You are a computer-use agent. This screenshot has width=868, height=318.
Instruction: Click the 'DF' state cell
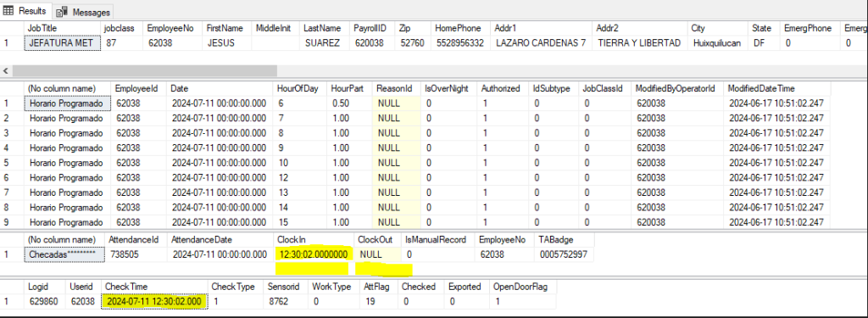(764, 43)
